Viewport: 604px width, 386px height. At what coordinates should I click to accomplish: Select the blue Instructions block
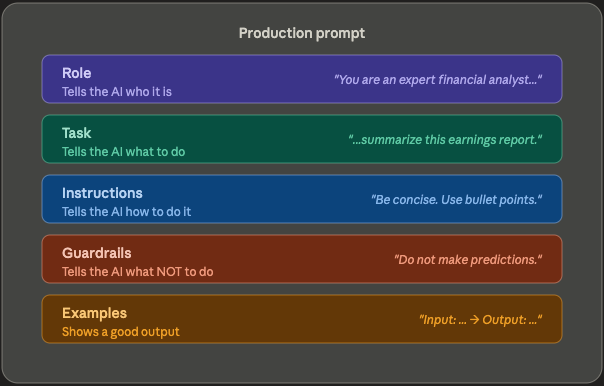[302, 199]
